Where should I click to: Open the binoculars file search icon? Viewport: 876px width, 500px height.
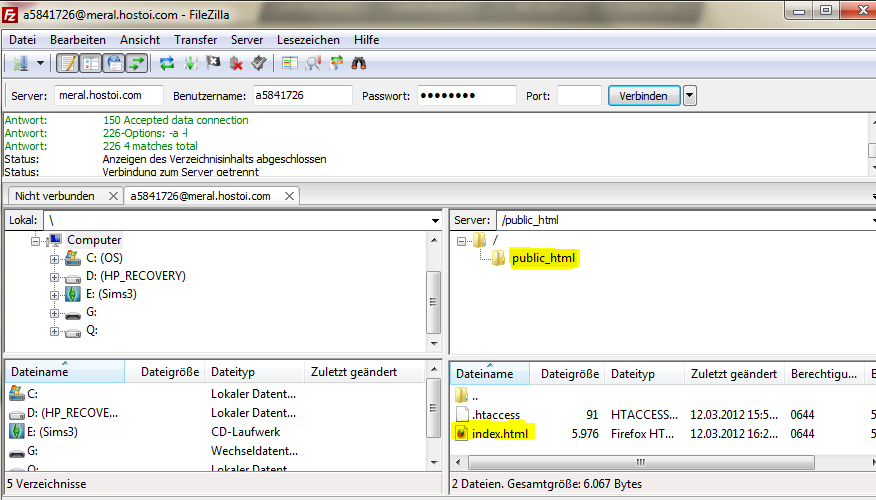[x=359, y=64]
